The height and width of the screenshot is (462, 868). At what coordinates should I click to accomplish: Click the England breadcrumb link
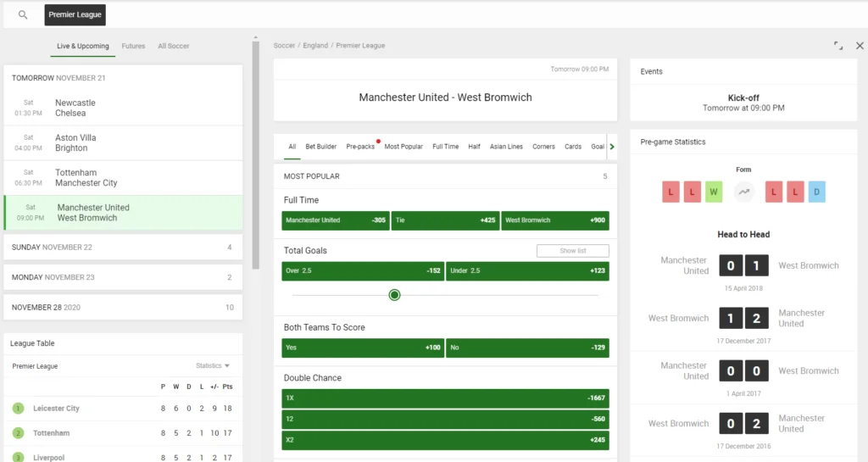point(315,46)
